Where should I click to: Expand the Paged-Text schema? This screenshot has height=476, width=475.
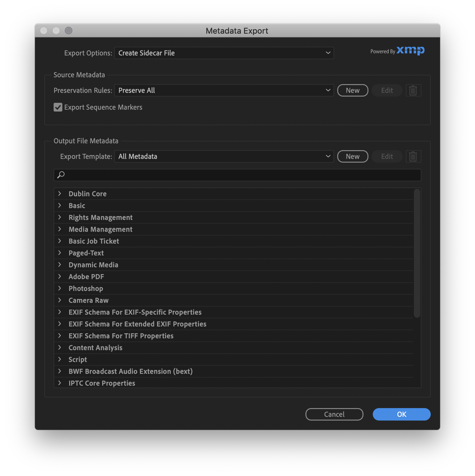click(x=60, y=253)
